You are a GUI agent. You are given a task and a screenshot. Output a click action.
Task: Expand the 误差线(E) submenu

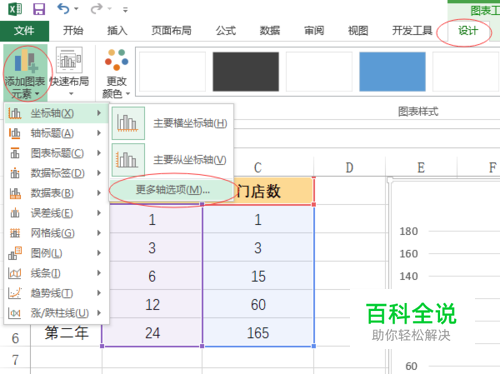[x=56, y=213]
